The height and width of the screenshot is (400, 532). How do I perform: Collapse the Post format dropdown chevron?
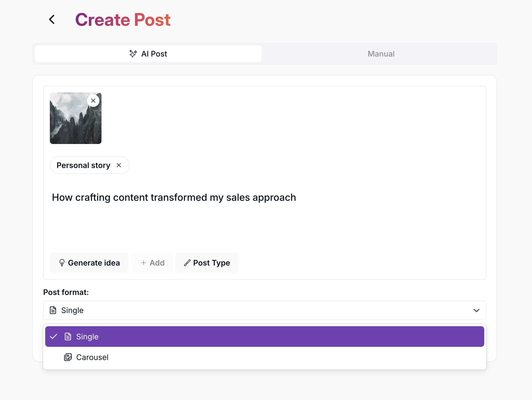pos(476,310)
